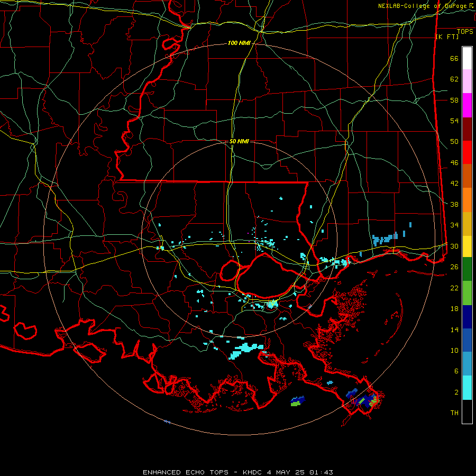Select the bright yellow legend swatch

467,246
